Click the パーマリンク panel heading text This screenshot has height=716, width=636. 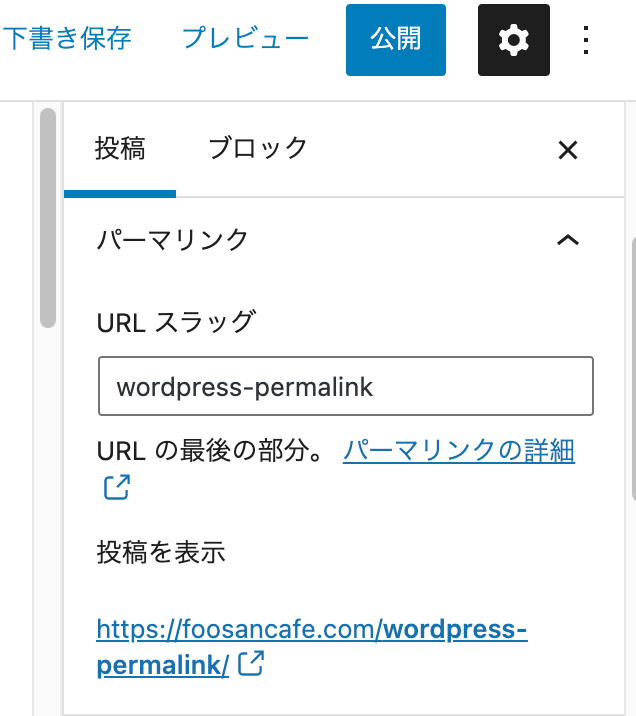tap(171, 240)
